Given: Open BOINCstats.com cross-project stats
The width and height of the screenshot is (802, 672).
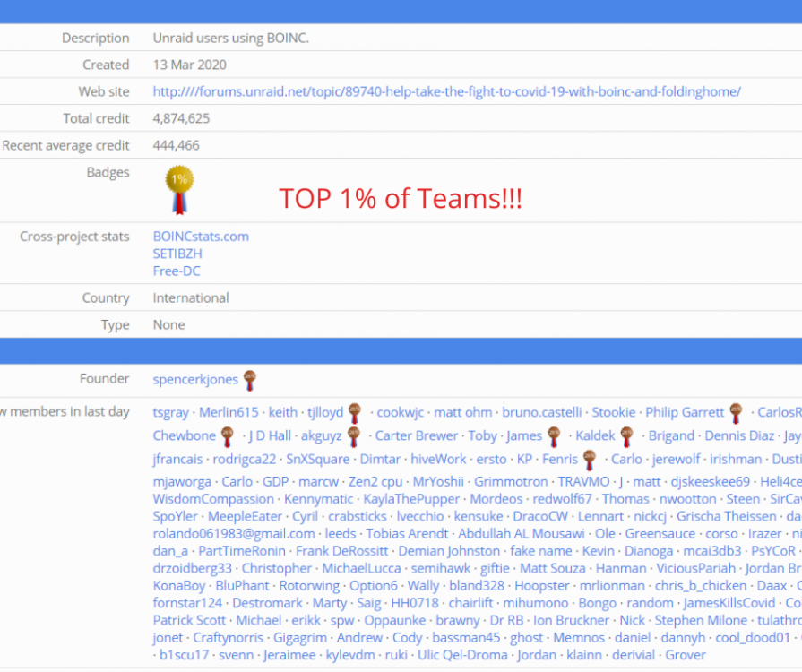Looking at the screenshot, I should point(201,237).
